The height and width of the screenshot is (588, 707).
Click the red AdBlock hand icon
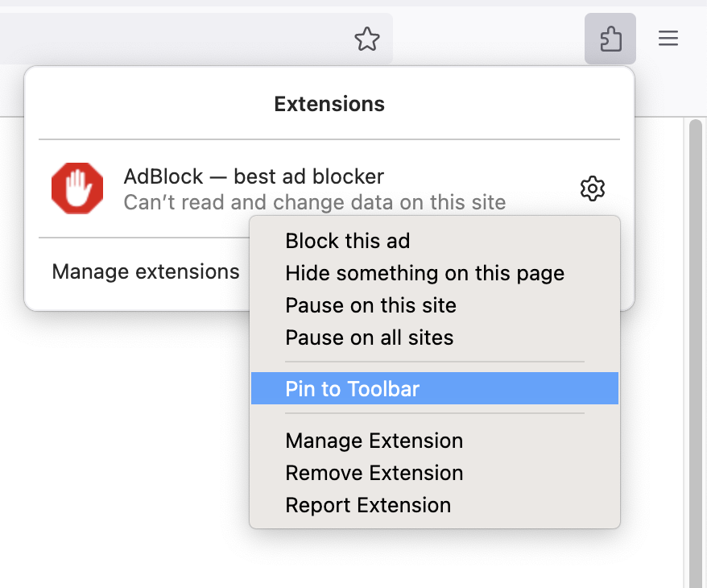77,188
